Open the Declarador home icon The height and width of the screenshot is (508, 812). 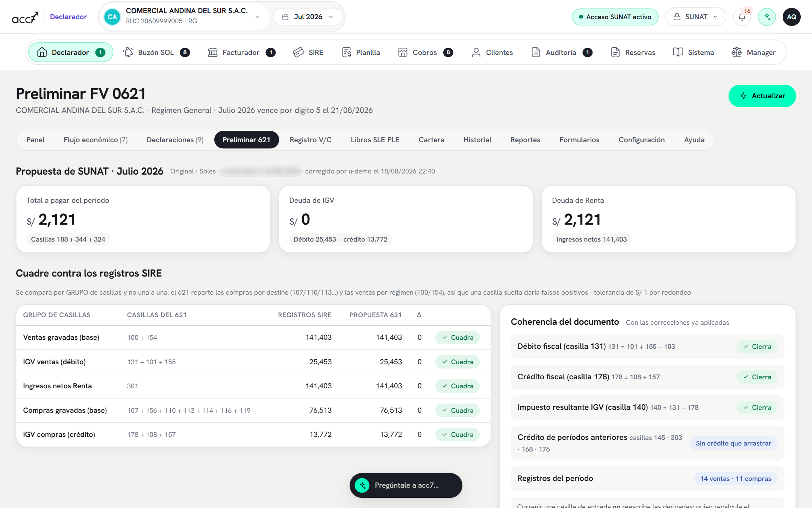[x=42, y=52]
